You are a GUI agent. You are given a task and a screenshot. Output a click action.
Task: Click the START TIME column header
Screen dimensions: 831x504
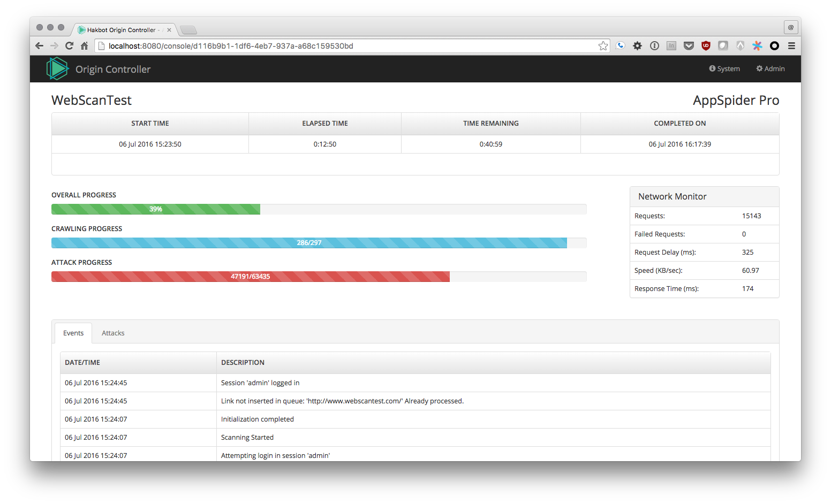150,124
